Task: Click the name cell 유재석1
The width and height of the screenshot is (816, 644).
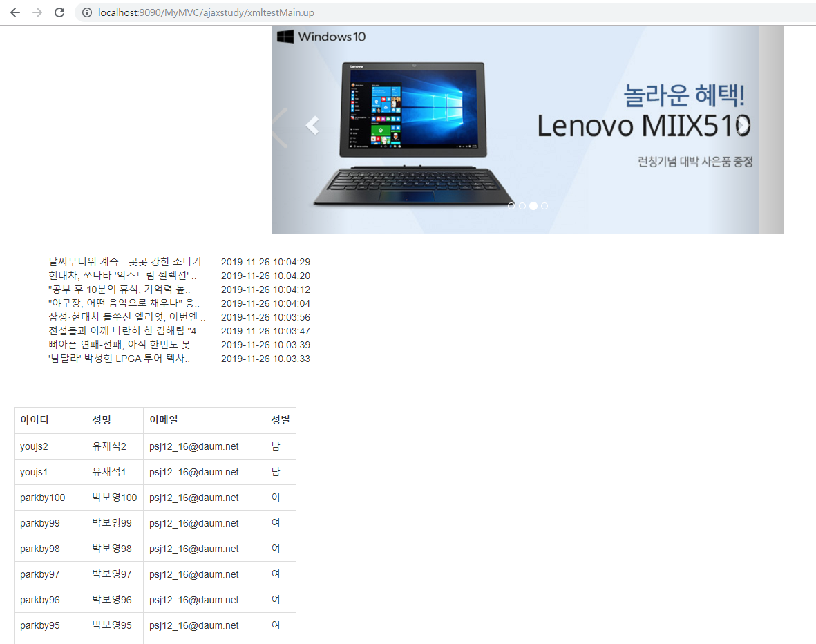Action: [x=115, y=472]
